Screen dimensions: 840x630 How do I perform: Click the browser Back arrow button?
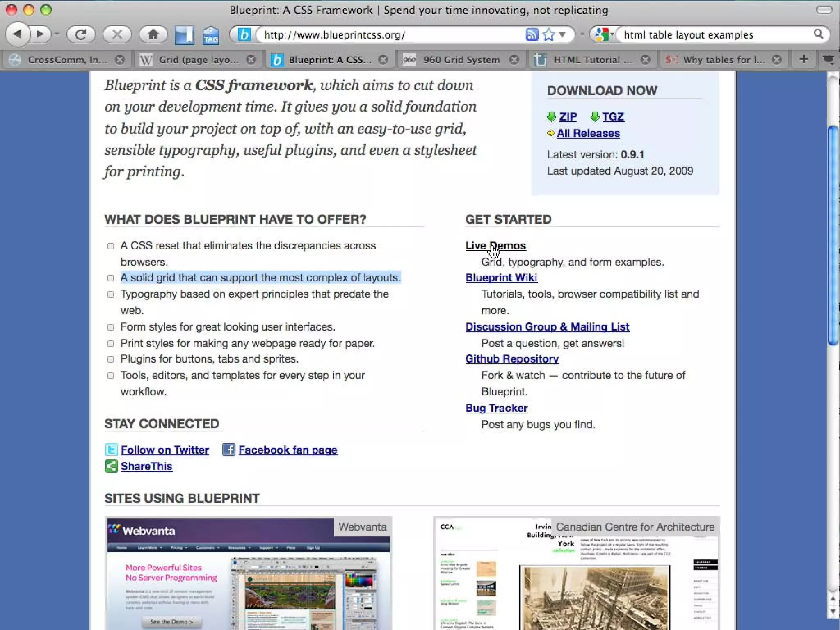click(x=17, y=34)
